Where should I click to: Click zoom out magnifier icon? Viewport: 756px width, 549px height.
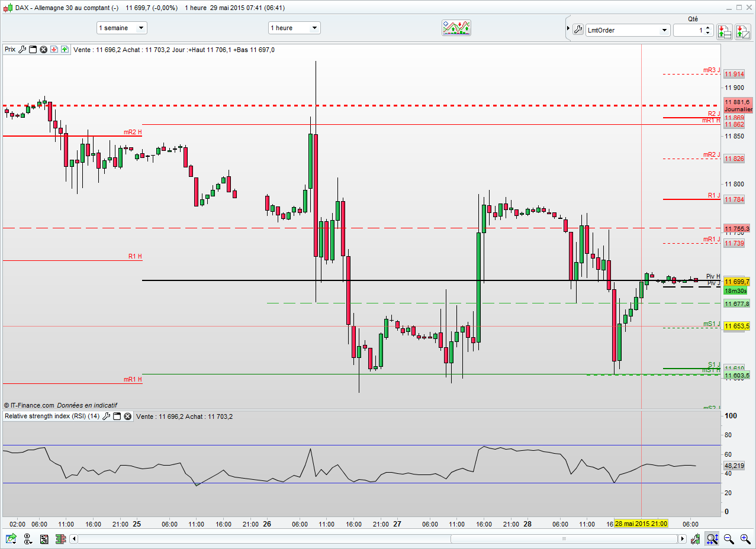point(729,539)
